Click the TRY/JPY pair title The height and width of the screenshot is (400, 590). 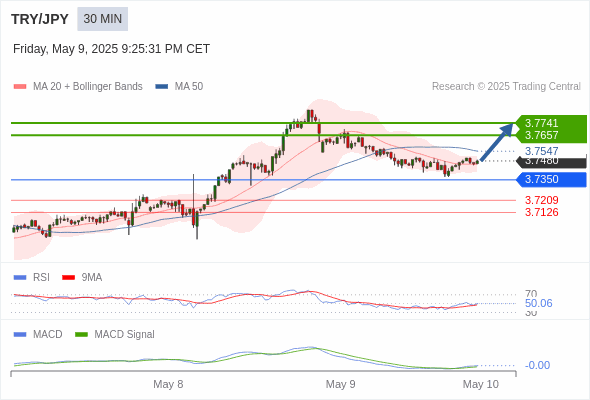tap(40, 19)
